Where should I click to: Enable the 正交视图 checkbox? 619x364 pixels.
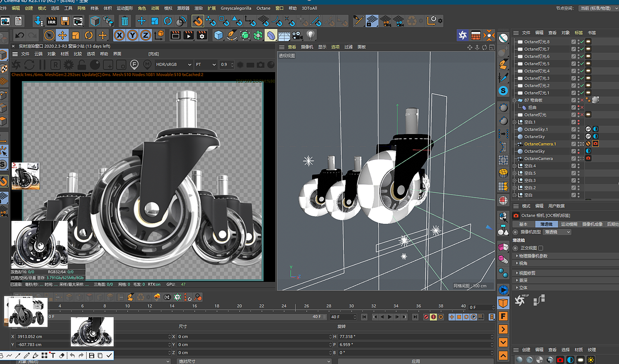(541, 248)
